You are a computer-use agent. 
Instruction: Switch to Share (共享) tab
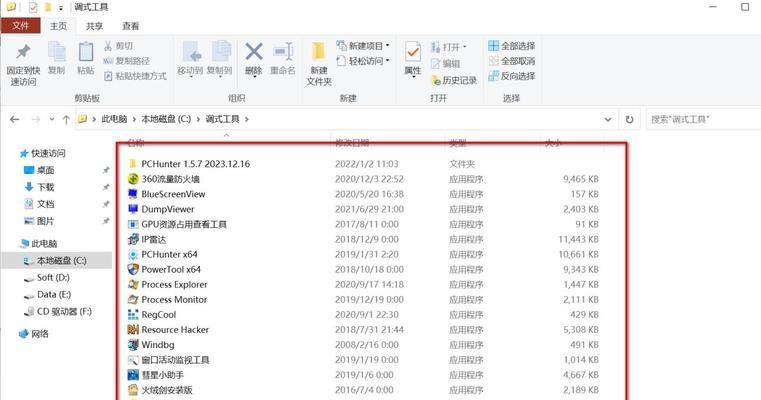[x=94, y=26]
